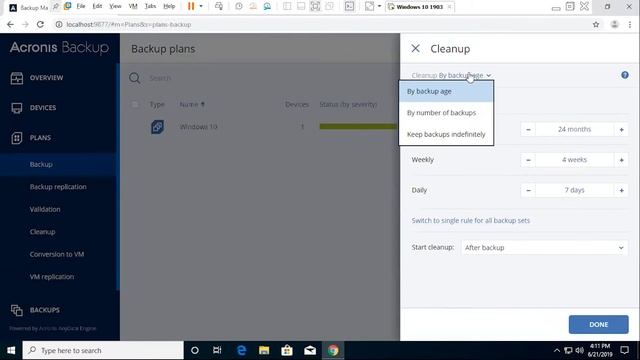
Task: Click Chrome icon in taskbar
Action: pos(333,351)
